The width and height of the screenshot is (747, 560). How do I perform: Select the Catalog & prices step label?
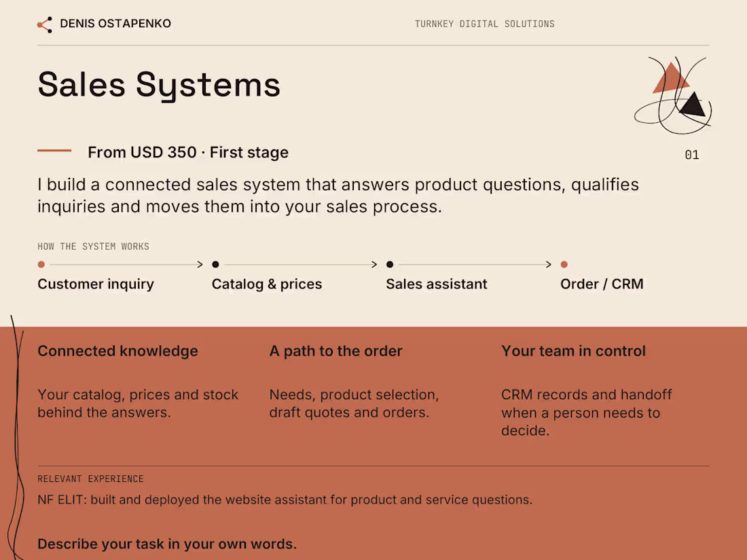point(267,284)
